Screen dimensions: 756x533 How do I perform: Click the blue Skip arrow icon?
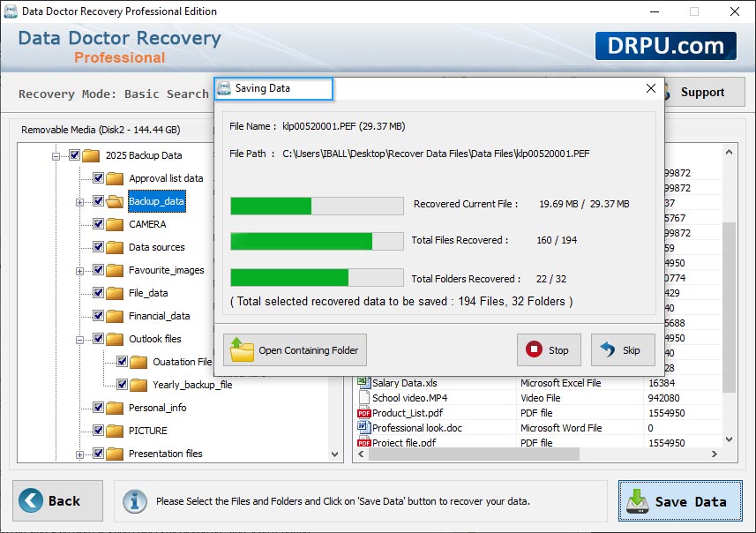pyautogui.click(x=608, y=349)
